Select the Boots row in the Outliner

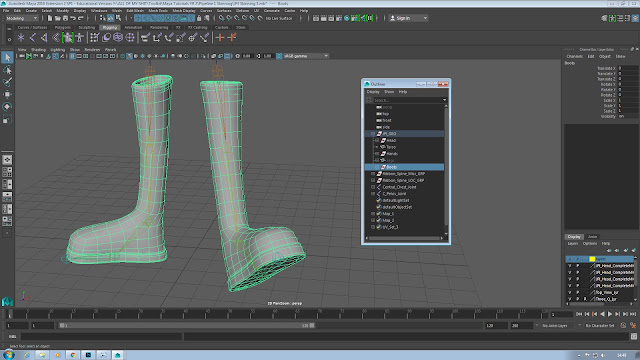pyautogui.click(x=404, y=167)
